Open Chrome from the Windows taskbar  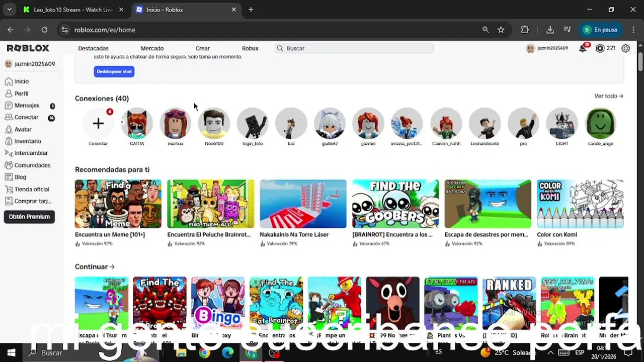pyautogui.click(x=204, y=353)
